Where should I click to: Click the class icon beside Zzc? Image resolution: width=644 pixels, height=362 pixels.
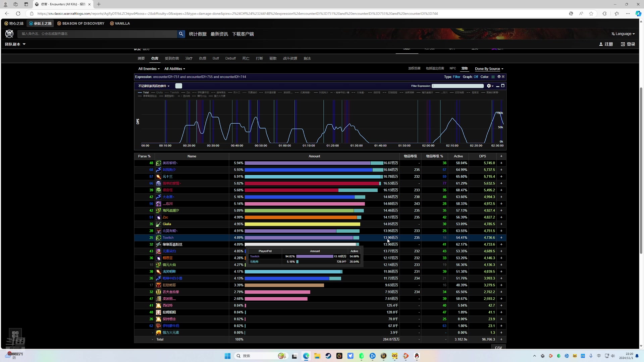(158, 218)
